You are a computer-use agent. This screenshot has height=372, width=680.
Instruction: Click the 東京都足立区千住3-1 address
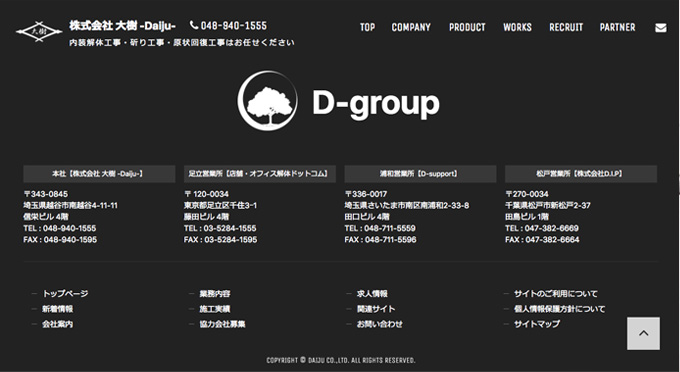point(220,205)
